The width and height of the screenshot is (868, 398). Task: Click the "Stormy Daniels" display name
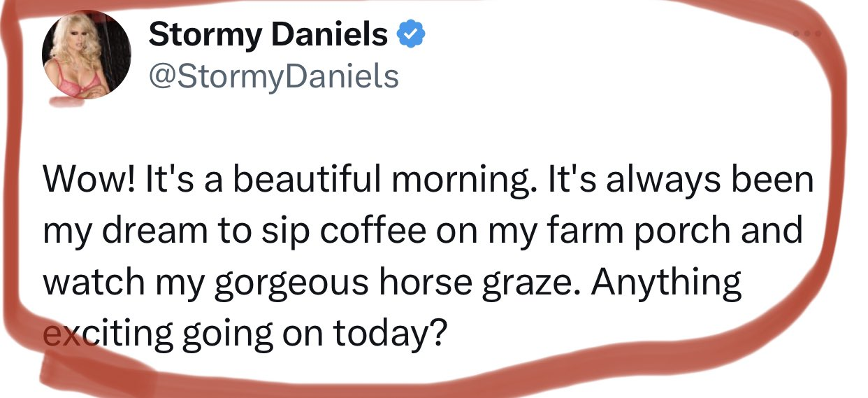[268, 34]
